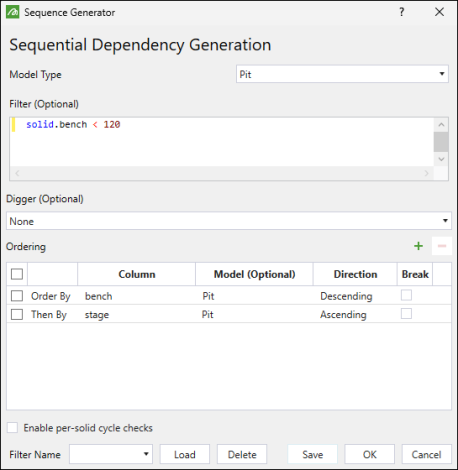Click the Column header in Ordering table
This screenshot has width=458, height=470.
pos(137,274)
